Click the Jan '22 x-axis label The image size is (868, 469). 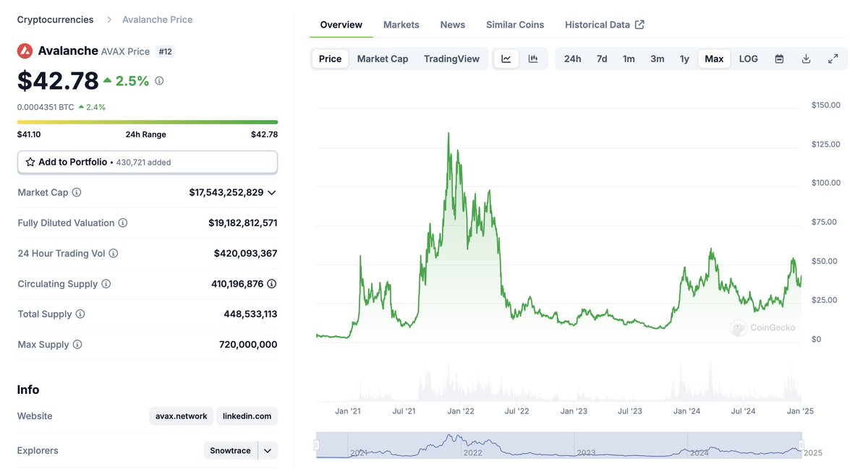point(461,411)
